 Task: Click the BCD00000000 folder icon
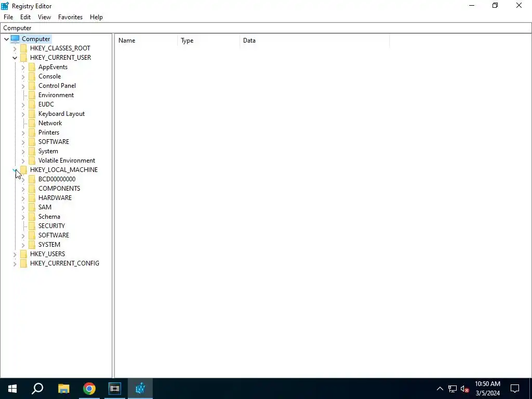coord(32,179)
